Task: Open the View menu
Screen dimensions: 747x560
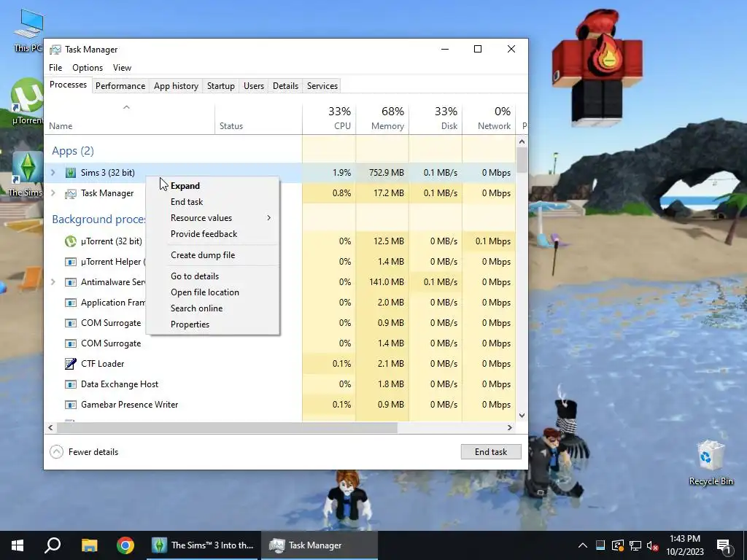Action: [x=122, y=68]
